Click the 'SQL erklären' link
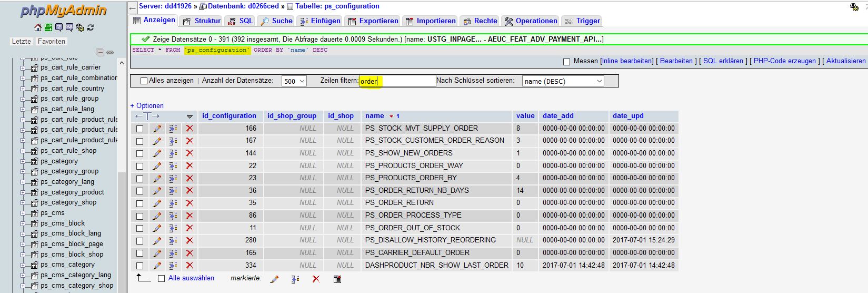Viewport: 868px width, 293px height. point(724,61)
